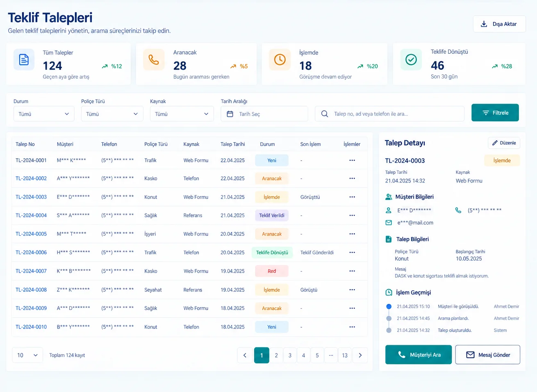Open actions menu for row TL-2024-0008
Viewport: 537px width, 392px height.
coord(352,290)
